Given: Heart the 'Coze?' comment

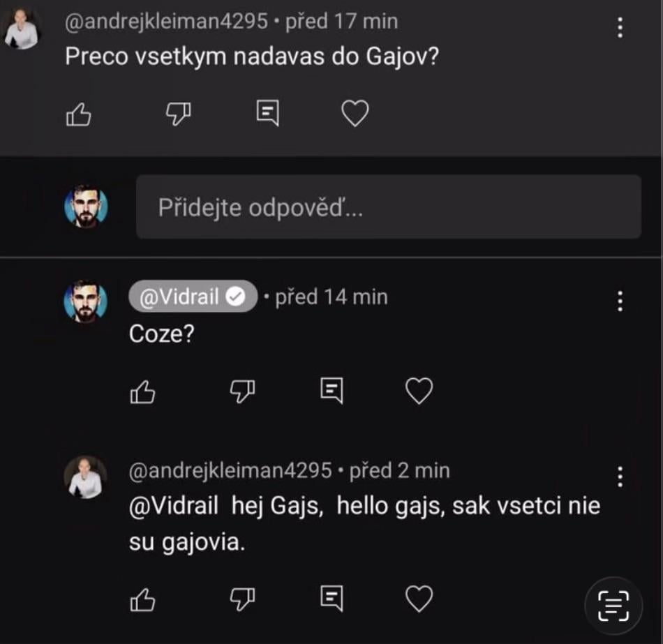Looking at the screenshot, I should point(419,391).
